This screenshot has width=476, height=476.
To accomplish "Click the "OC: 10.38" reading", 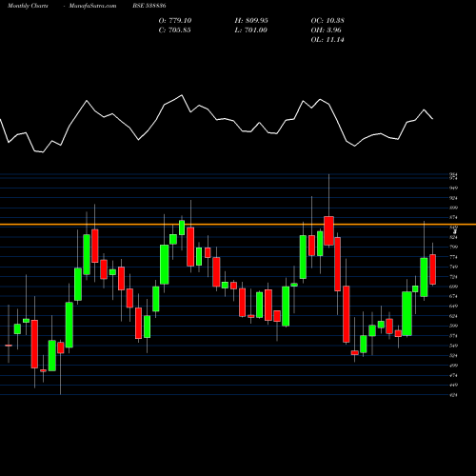I will click(327, 21).
